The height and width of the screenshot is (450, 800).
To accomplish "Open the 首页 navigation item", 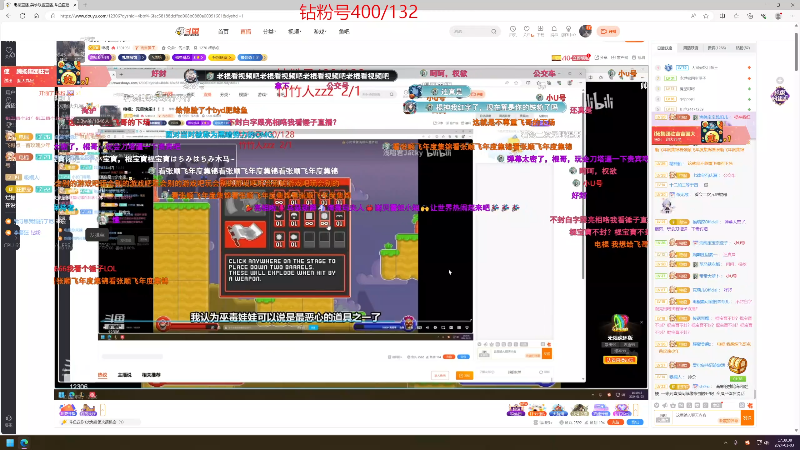I will [223, 32].
